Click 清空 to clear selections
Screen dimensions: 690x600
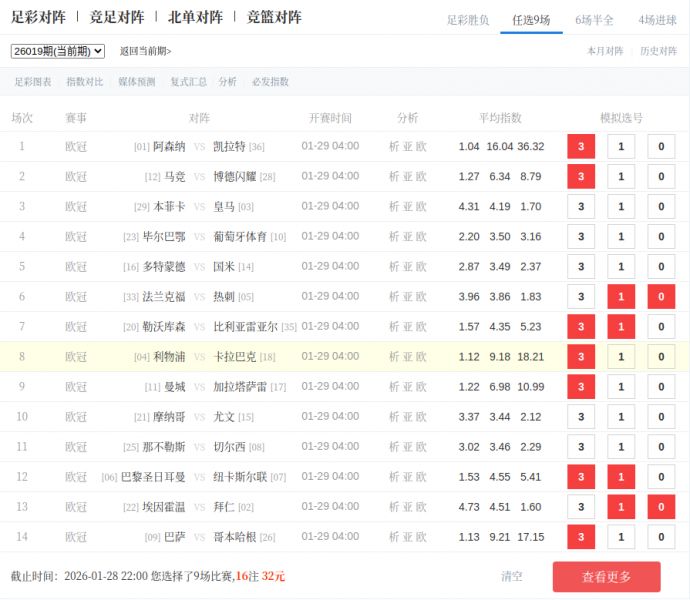[511, 576]
